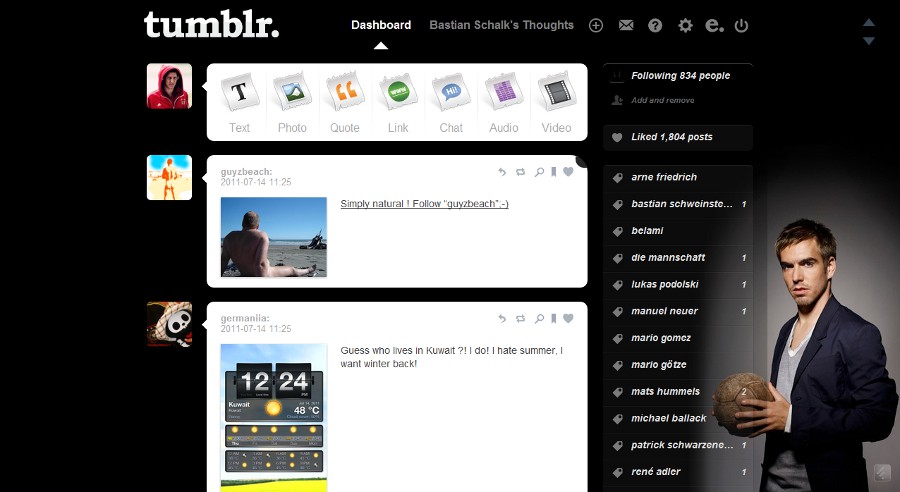Click the guyzbeach avatar

pos(169,177)
